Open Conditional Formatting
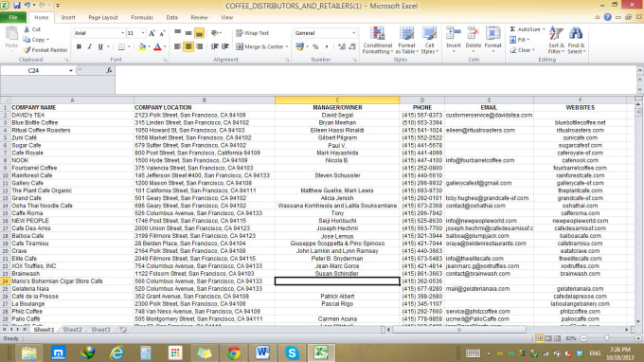644x362 pixels. tap(378, 40)
